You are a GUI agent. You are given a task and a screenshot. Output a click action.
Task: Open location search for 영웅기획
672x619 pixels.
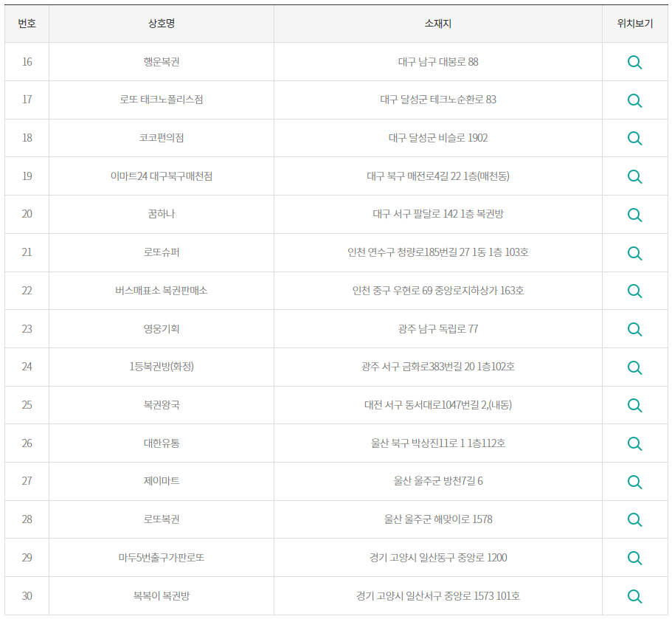pos(634,329)
